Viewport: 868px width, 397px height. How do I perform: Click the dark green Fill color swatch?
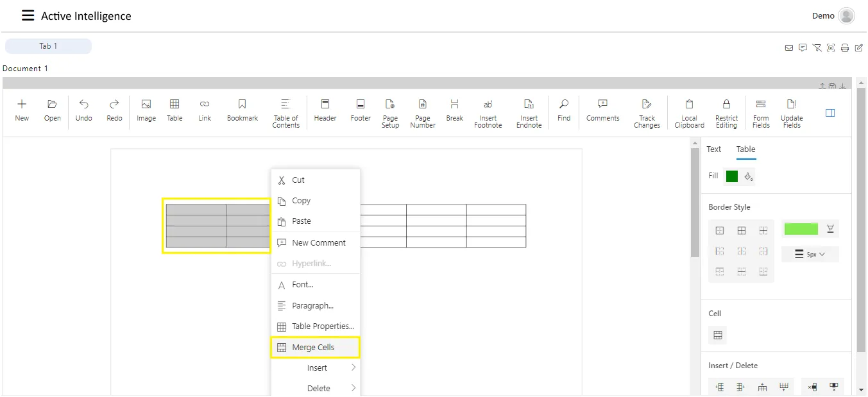731,176
